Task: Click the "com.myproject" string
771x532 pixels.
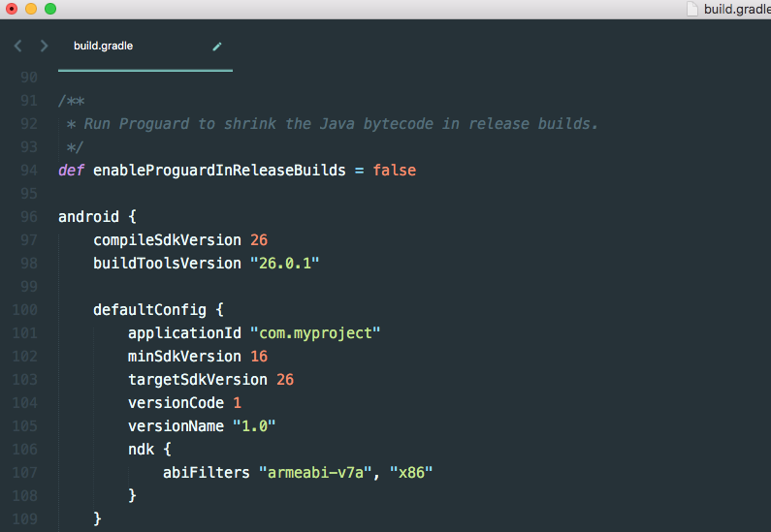Action: pos(315,333)
